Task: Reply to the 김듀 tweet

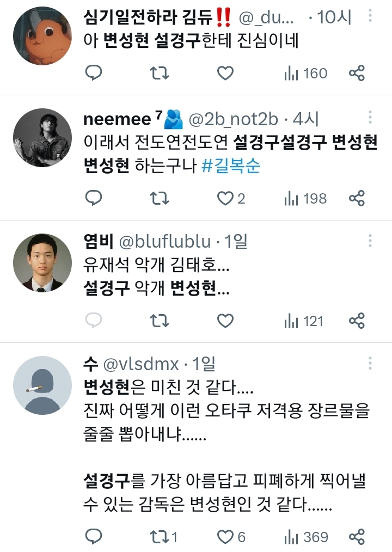Action: click(94, 73)
